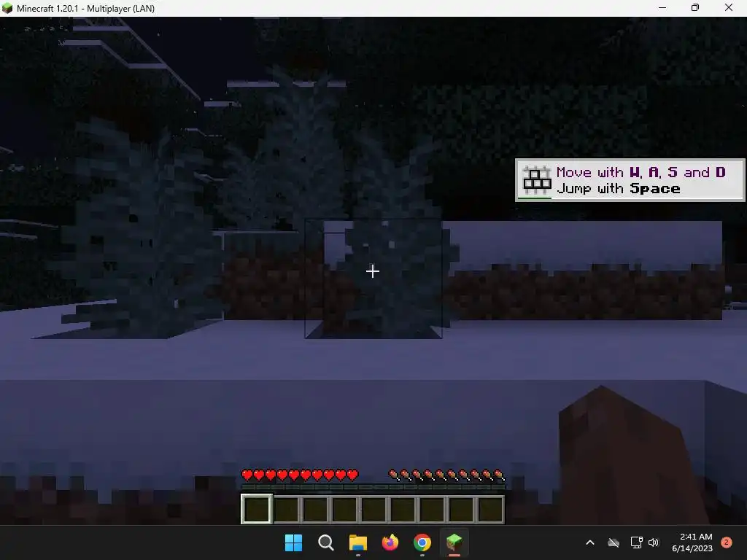Image resolution: width=747 pixels, height=560 pixels.
Task: Click the 'Move with W, A, S and D' hint
Action: click(x=640, y=172)
